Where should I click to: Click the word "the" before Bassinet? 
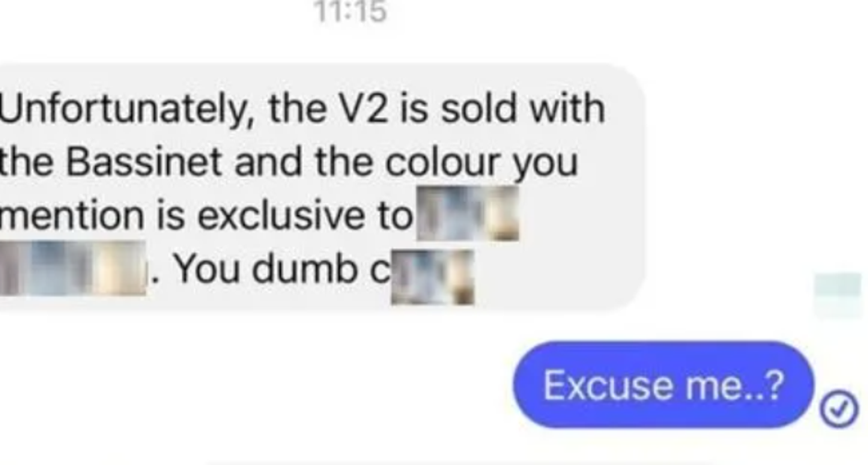tap(27, 162)
